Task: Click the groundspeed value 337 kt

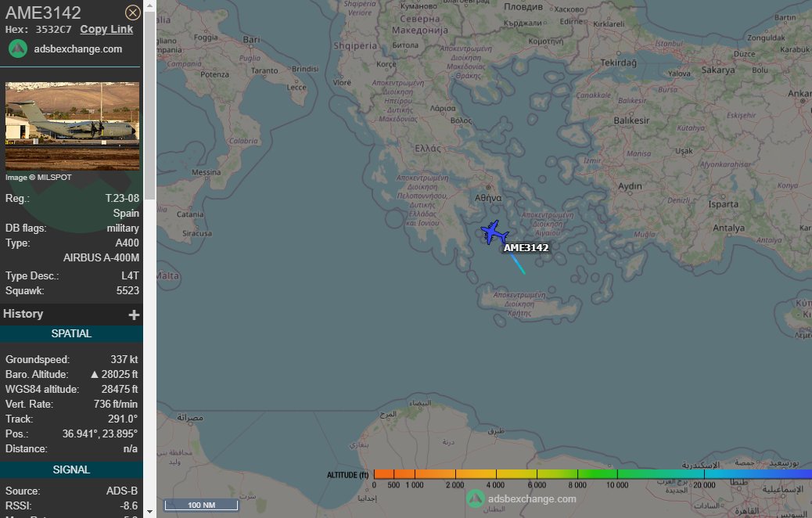Action: pos(124,359)
